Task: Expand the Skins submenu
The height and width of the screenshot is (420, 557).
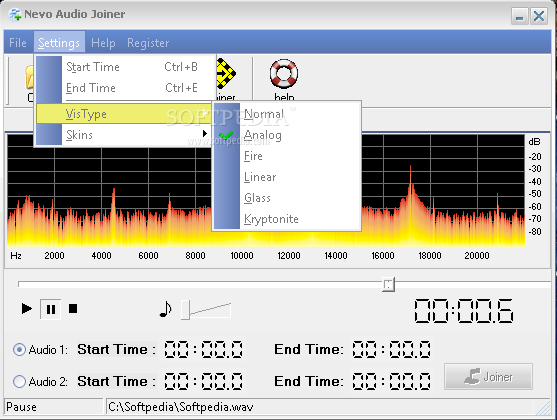Action: [x=124, y=135]
